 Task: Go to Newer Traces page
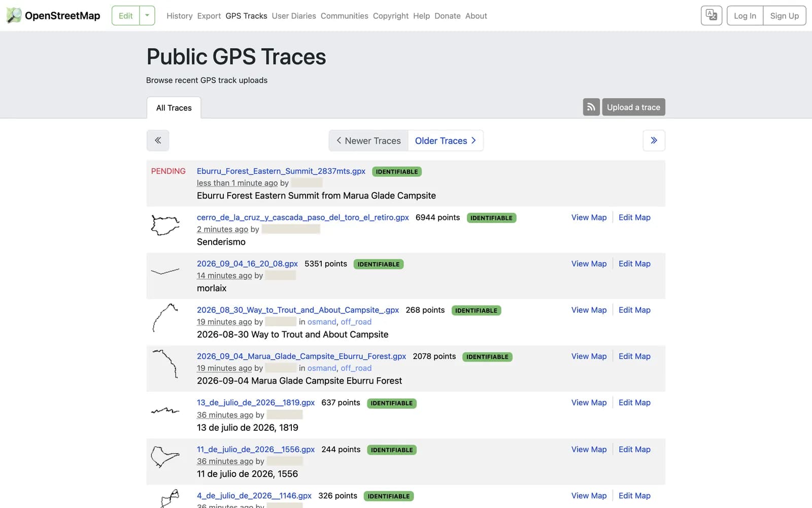click(x=368, y=141)
